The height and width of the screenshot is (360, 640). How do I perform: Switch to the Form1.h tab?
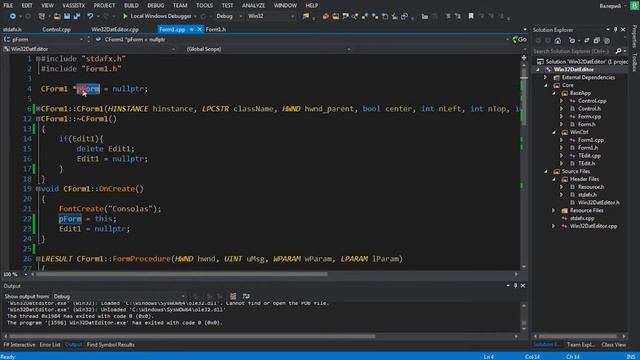click(x=216, y=29)
